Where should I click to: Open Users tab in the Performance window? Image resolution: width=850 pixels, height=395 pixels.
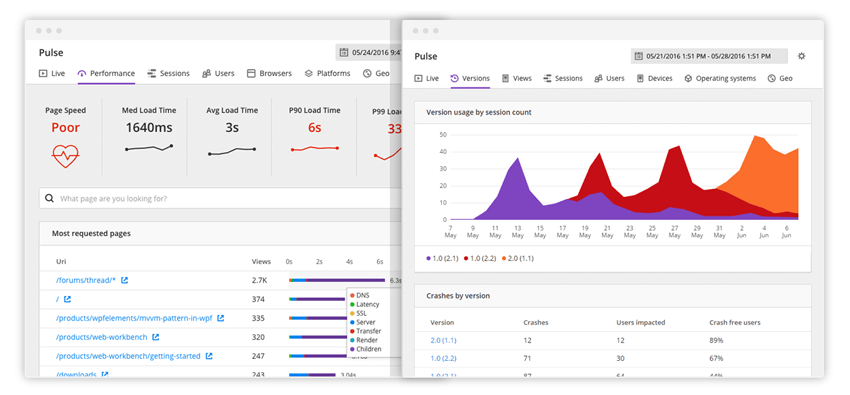click(218, 73)
